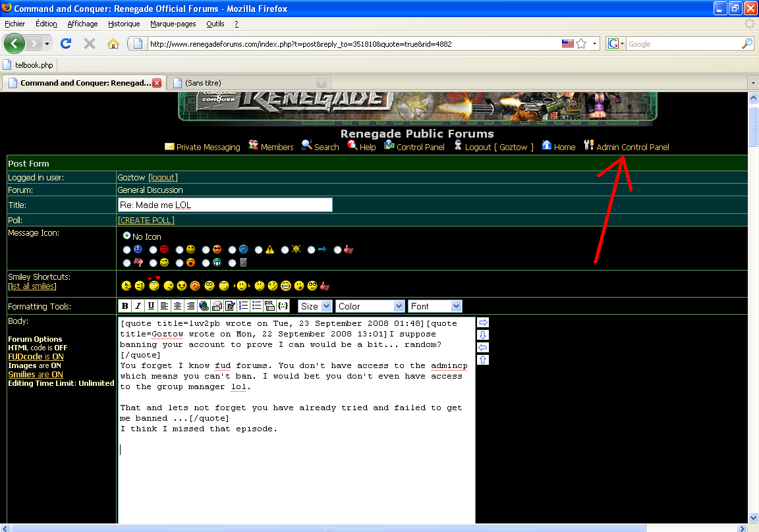The width and height of the screenshot is (759, 532).
Task: Choose the warning triangle message icon radio
Action: (259, 250)
